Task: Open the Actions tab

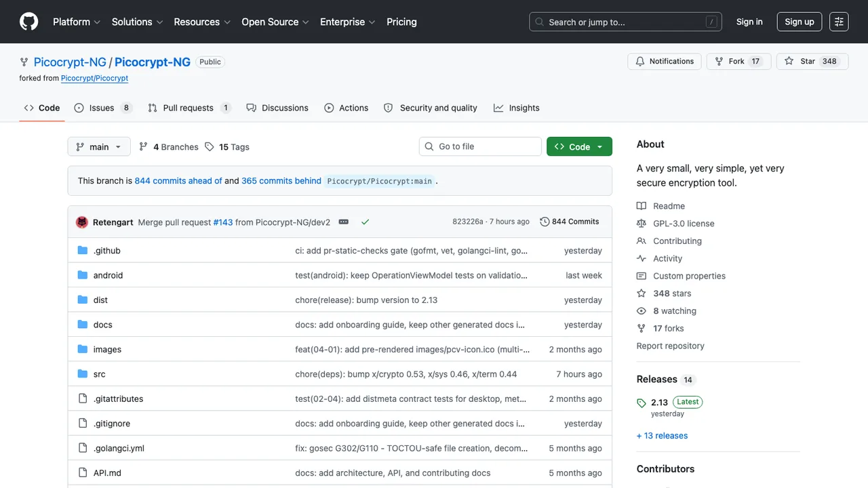Action: point(347,108)
